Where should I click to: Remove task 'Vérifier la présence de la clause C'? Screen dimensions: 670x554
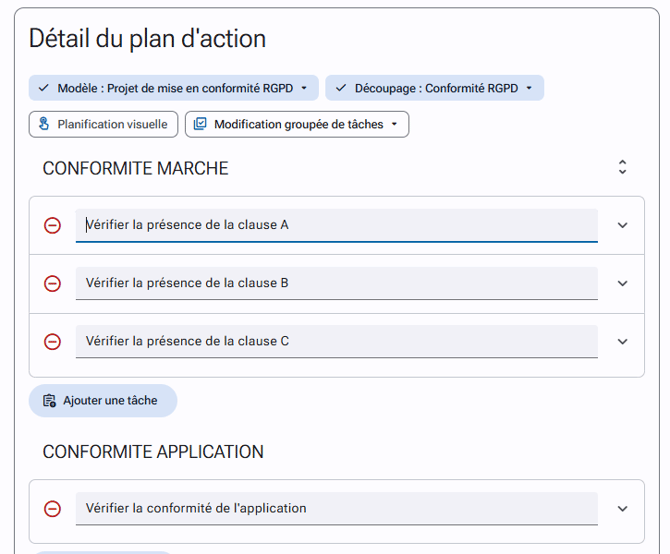point(52,341)
